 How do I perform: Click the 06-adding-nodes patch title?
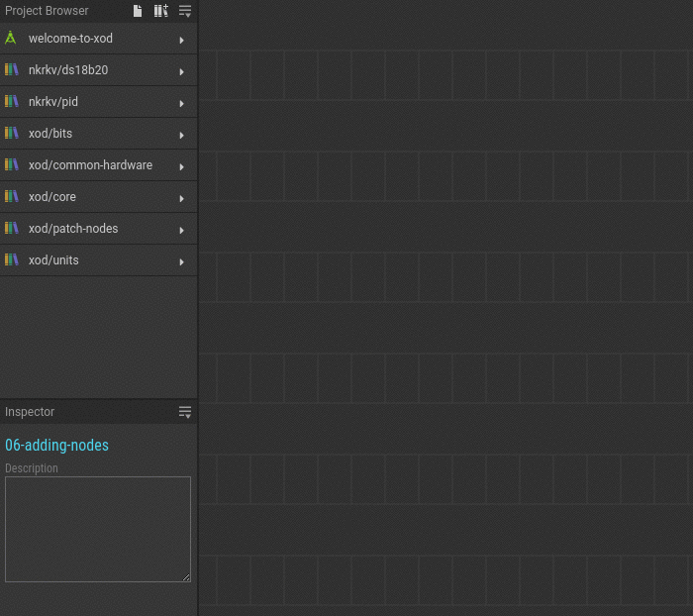(56, 446)
